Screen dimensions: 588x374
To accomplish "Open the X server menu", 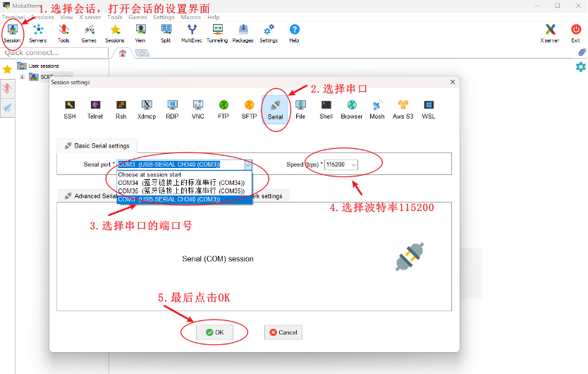I will pos(90,17).
